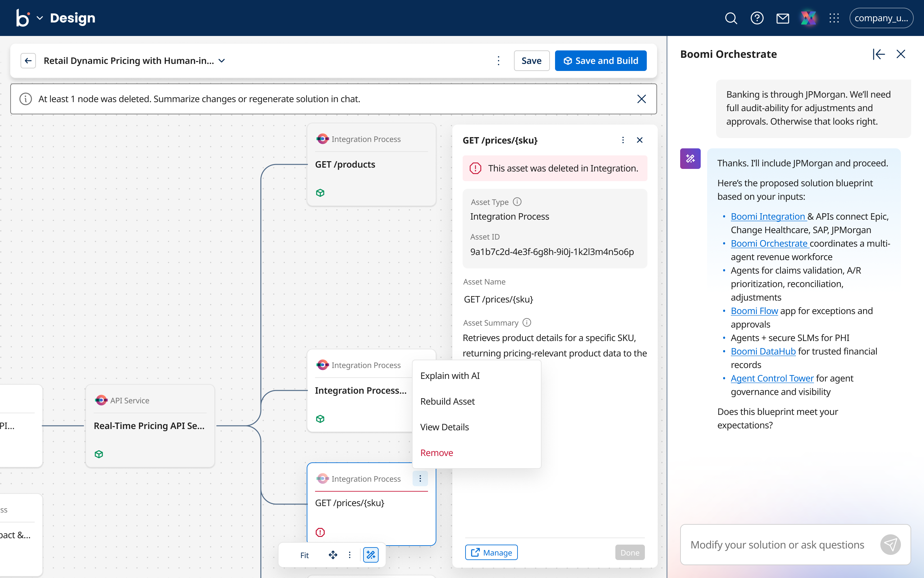Click the send message button
Screen dimensions: 924x578
890,544
